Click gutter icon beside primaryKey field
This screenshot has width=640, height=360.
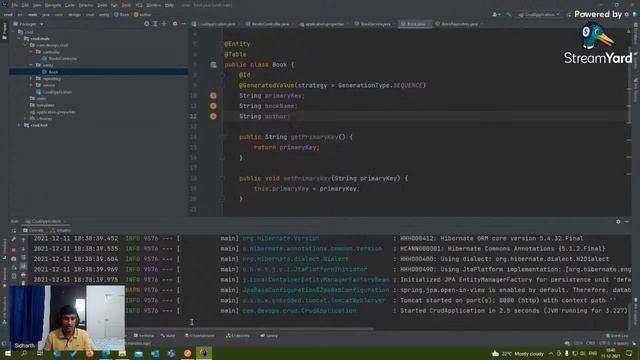pyautogui.click(x=213, y=96)
